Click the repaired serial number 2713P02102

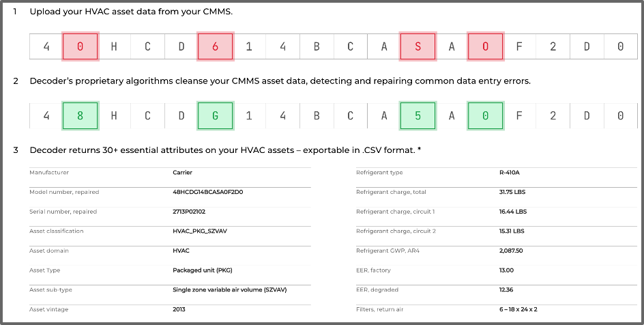(192, 212)
